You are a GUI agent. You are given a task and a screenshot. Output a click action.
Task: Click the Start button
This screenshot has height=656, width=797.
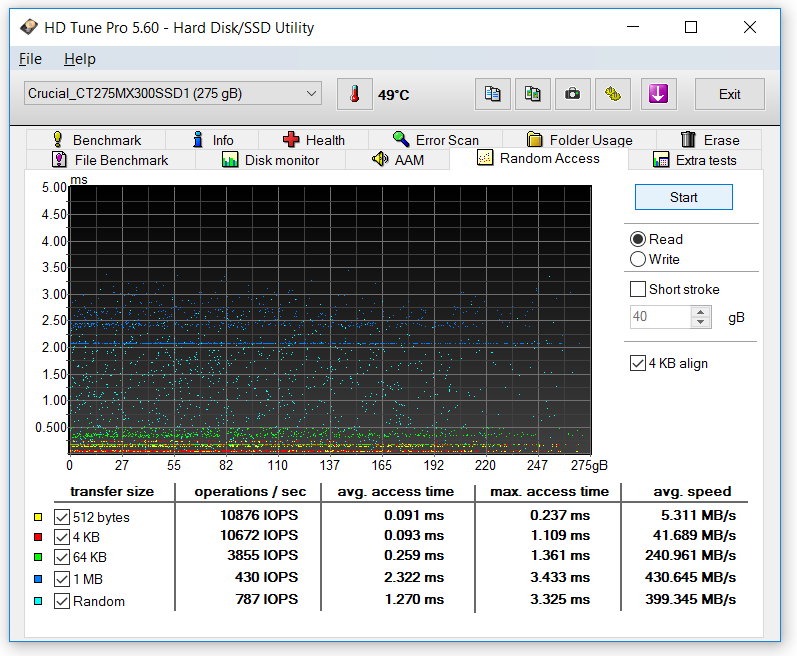click(684, 197)
